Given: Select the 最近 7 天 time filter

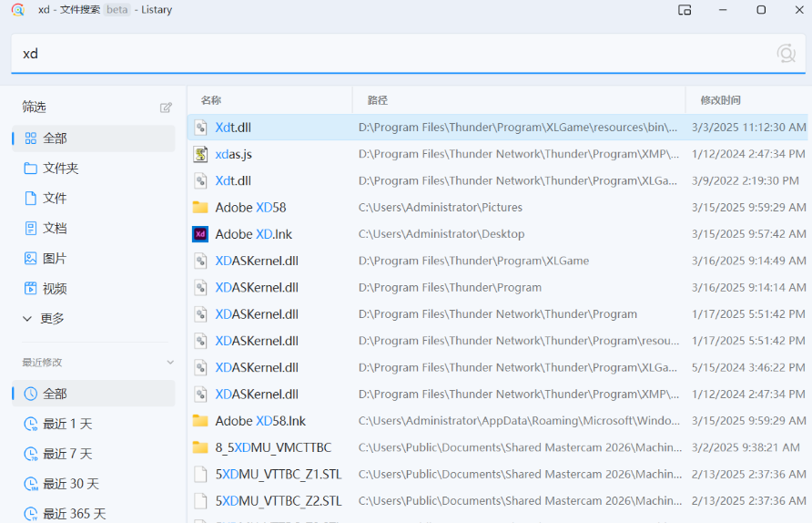Looking at the screenshot, I should click(x=67, y=454).
